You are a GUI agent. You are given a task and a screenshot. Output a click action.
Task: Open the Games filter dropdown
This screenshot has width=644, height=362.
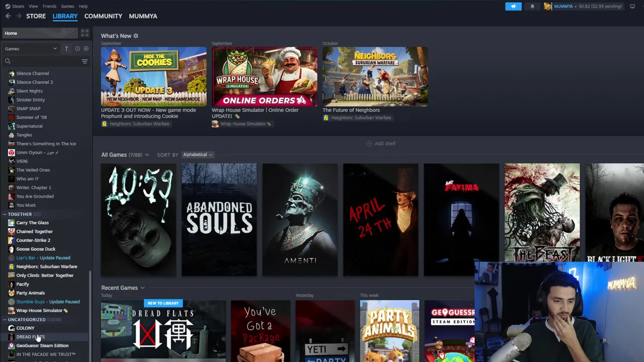tap(31, 49)
